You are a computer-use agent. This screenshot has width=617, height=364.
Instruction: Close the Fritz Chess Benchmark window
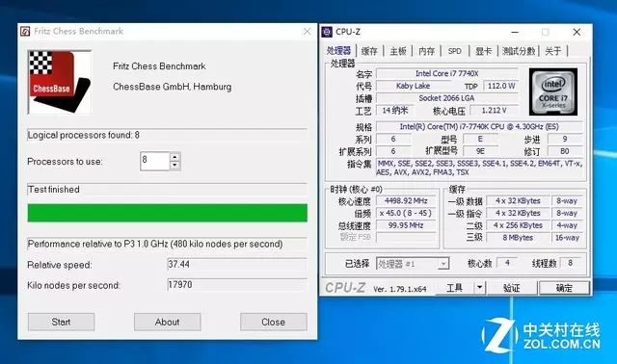[308, 32]
